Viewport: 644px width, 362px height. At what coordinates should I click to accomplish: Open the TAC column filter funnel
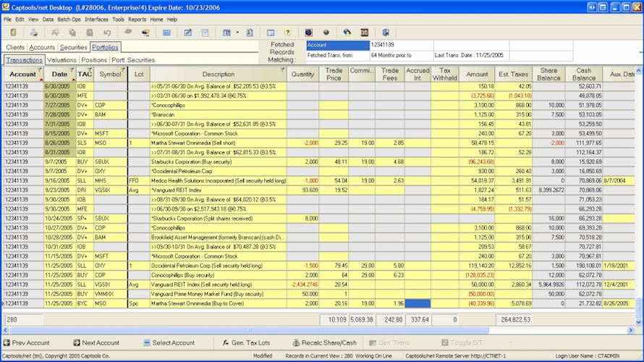click(x=90, y=70)
